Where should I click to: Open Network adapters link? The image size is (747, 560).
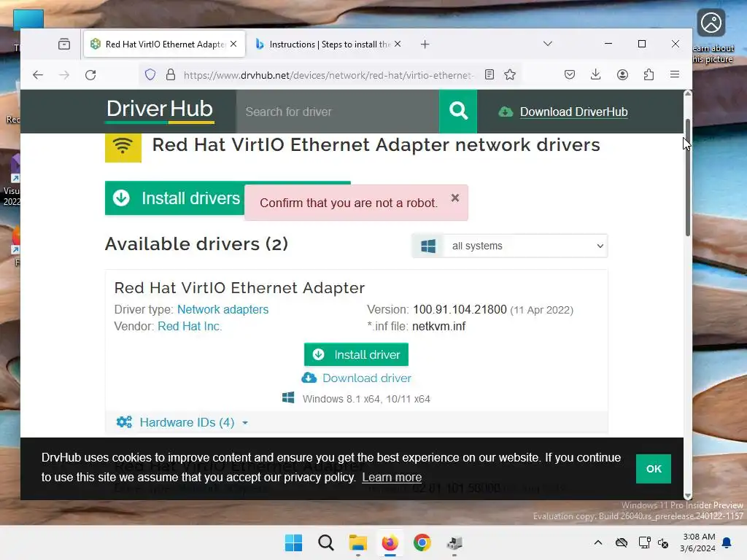223,309
